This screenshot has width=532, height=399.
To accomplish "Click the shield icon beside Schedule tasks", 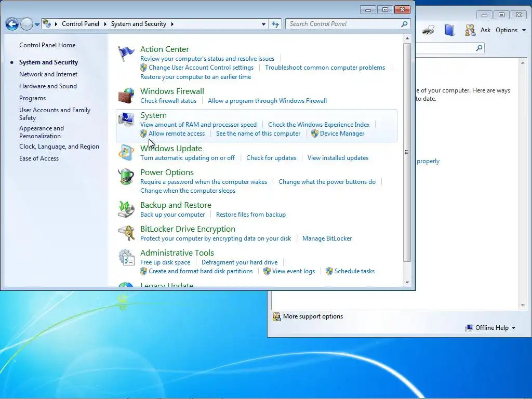I will [329, 271].
